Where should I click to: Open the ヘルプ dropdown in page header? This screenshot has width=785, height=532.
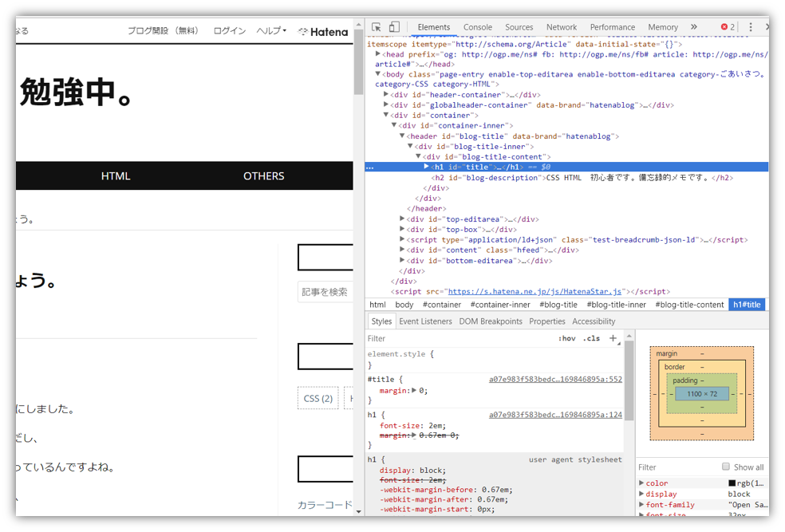click(x=271, y=31)
